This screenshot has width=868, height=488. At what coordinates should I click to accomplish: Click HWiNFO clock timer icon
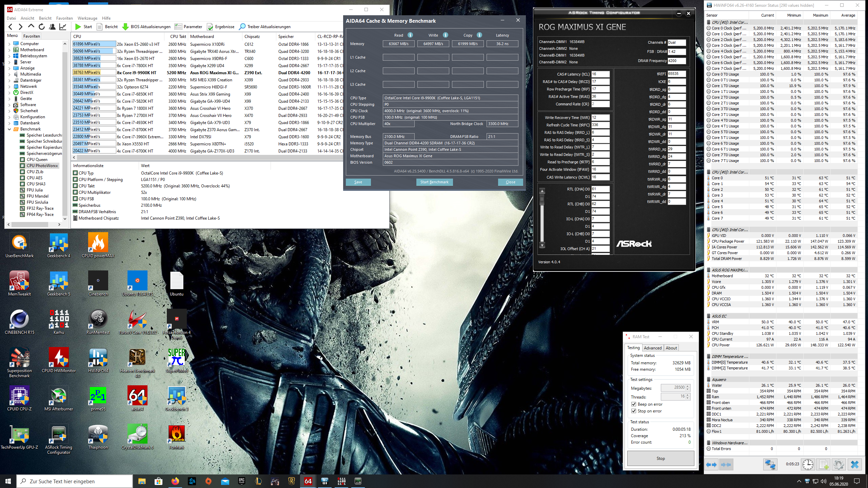808,464
